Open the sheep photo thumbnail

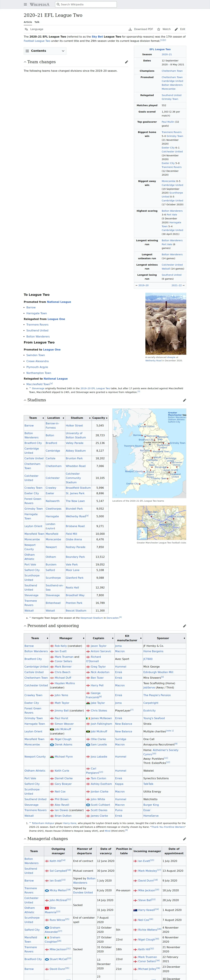(166, 324)
